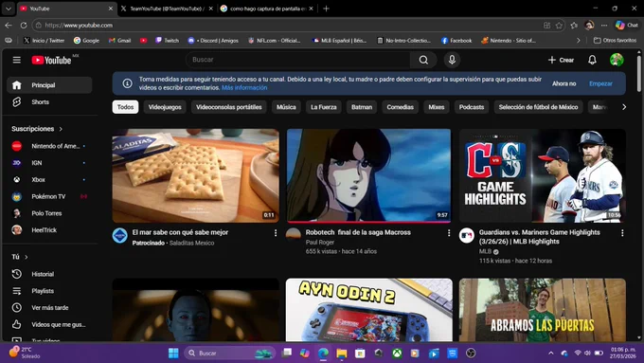Open Polo Torres channel subscription
The height and width of the screenshot is (363, 644).
click(x=49, y=213)
